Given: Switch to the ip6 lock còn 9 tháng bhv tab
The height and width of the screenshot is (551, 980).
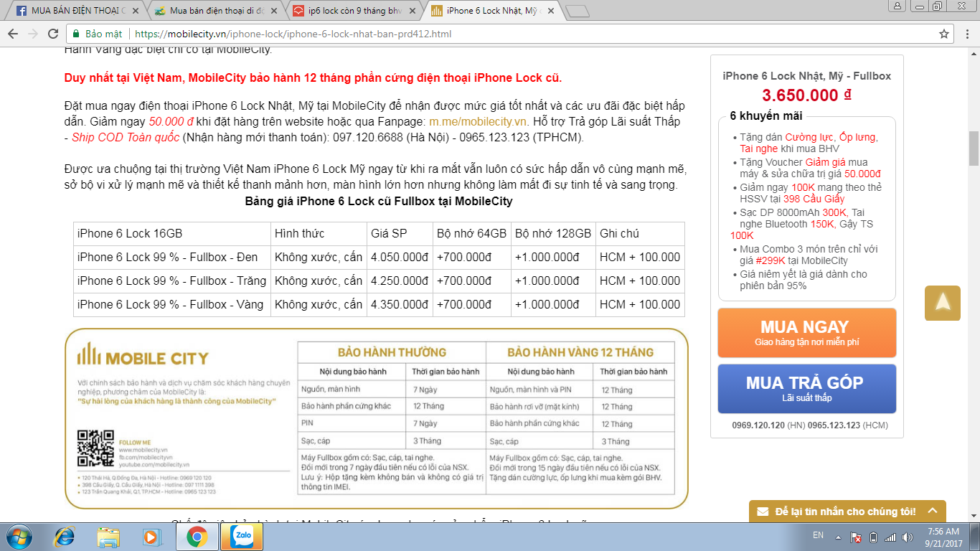Looking at the screenshot, I should tap(349, 11).
